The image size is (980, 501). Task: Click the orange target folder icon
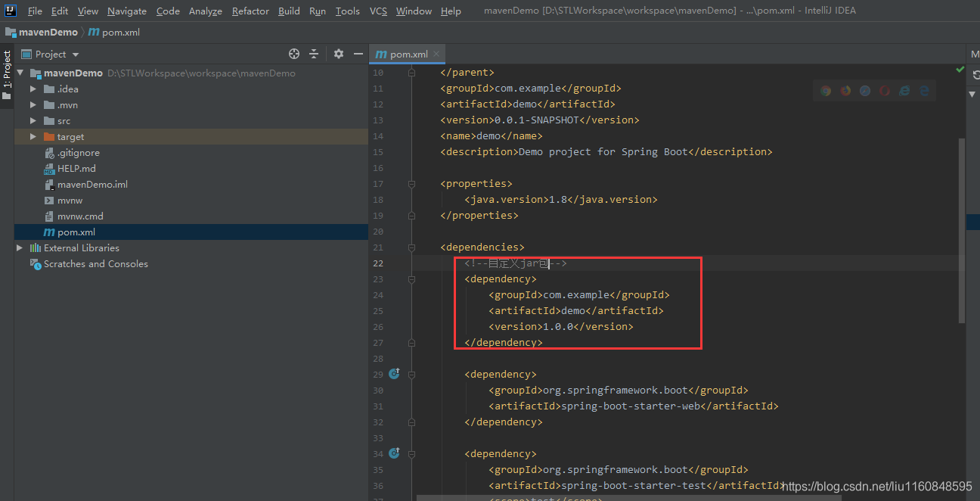(49, 137)
